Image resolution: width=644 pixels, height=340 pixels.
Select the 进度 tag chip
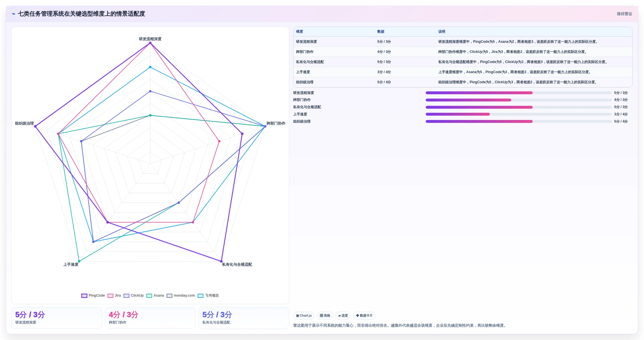pyautogui.click(x=343, y=315)
